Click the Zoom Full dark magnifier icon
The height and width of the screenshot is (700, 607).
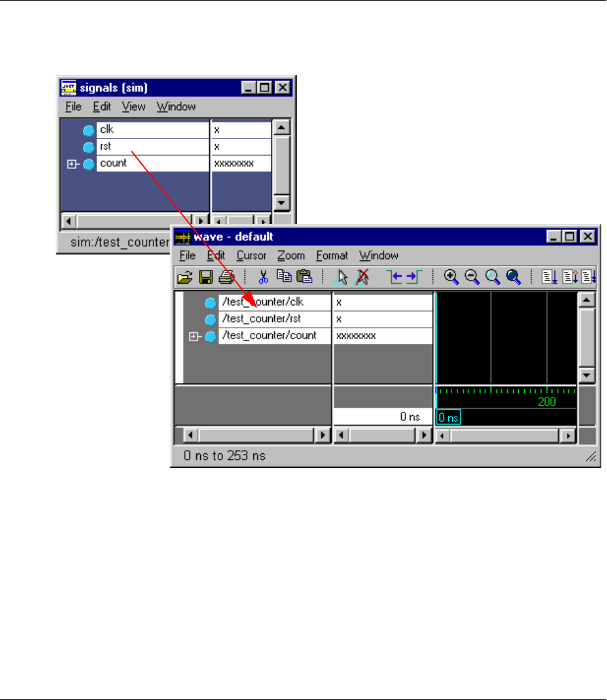pos(513,277)
